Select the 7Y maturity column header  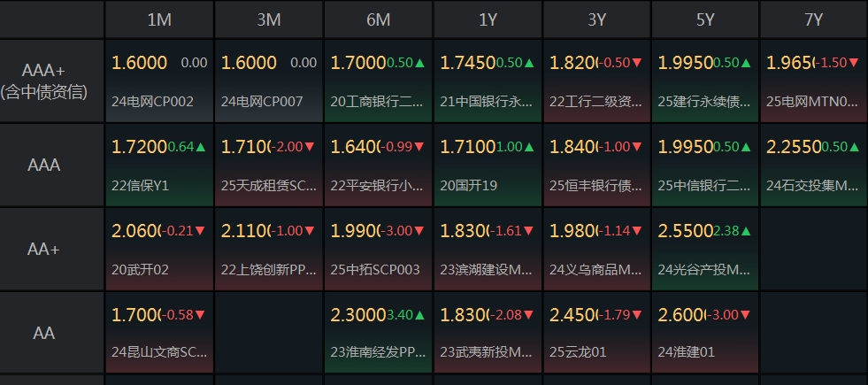tap(814, 20)
